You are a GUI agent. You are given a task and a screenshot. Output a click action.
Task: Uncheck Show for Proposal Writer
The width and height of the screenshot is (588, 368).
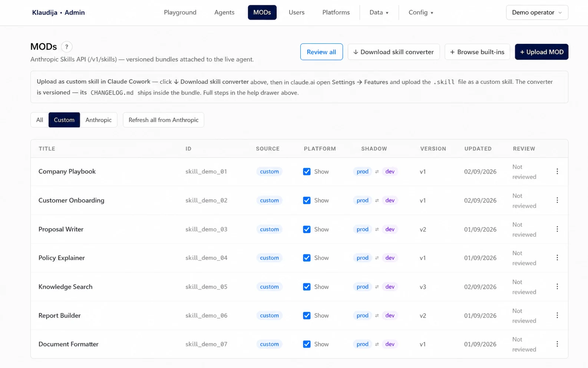click(307, 229)
